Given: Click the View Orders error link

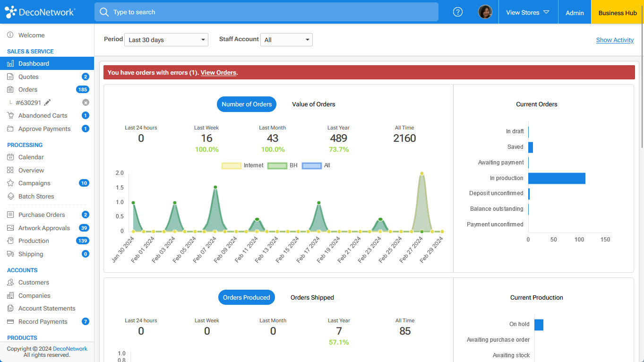Looking at the screenshot, I should click(217, 72).
